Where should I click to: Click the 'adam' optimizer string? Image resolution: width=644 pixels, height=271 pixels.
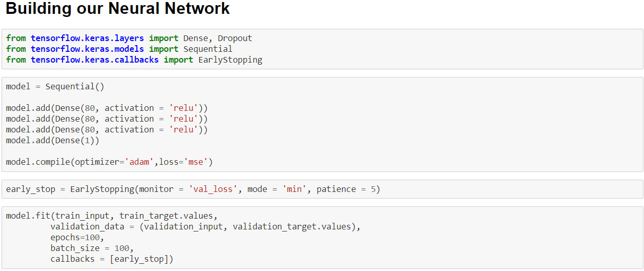(139, 162)
